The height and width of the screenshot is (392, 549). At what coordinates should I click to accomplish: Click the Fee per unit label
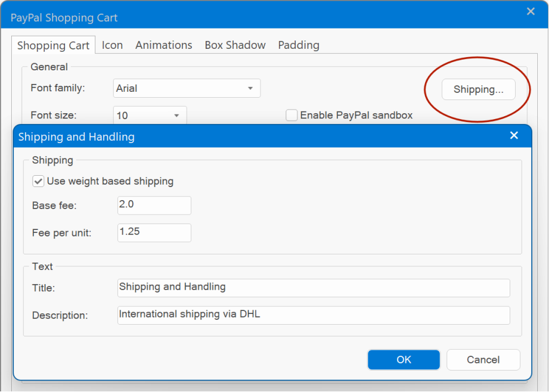coord(61,233)
